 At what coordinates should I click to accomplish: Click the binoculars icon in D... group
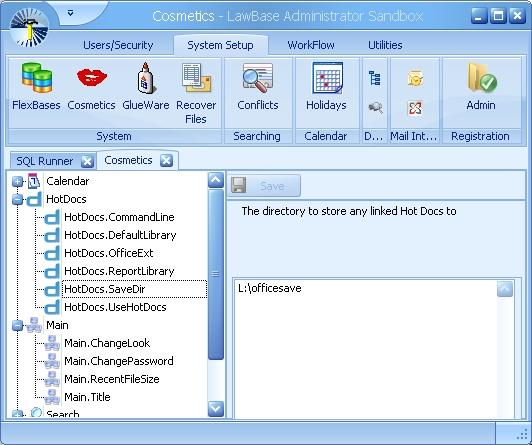[375, 108]
